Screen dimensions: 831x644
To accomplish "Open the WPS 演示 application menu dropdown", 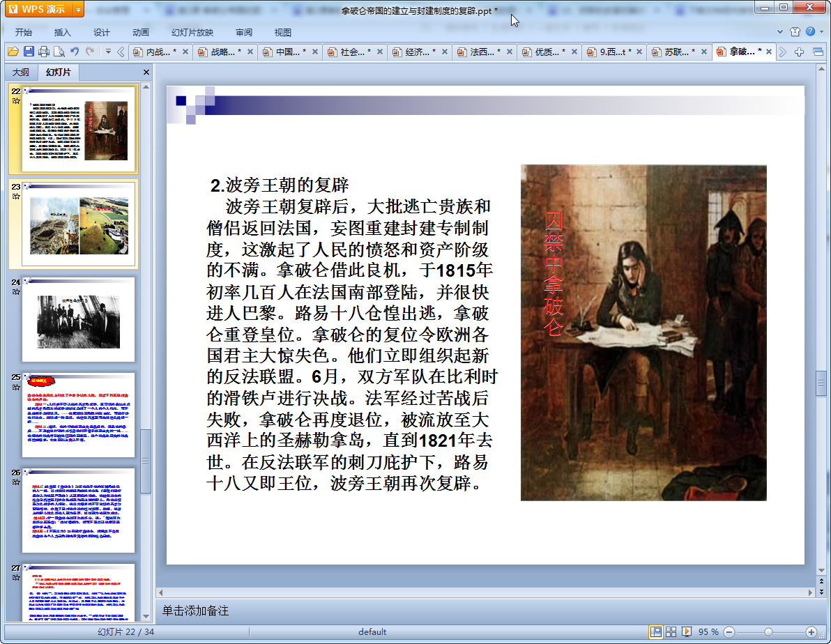I will point(79,9).
